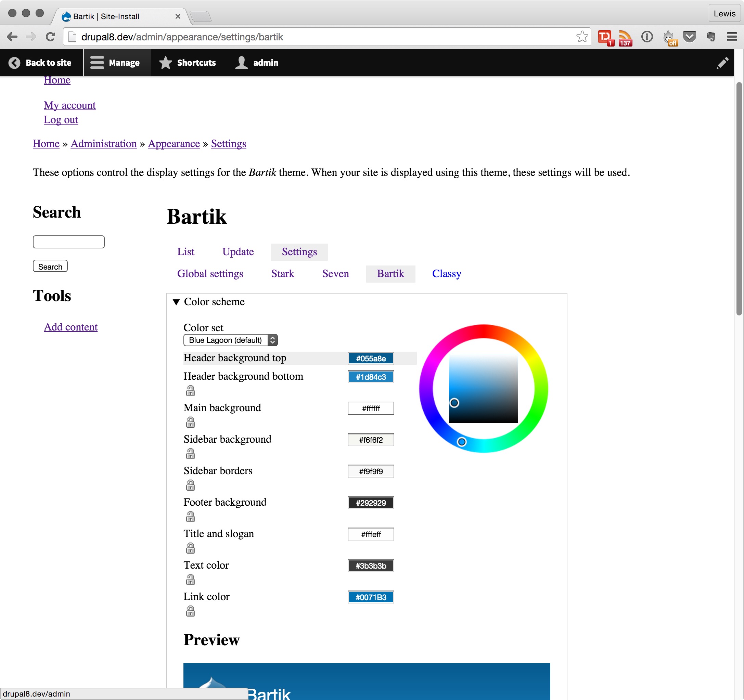Viewport: 744px width, 700px height.
Task: Toggle lock under Text color
Action: (x=191, y=579)
